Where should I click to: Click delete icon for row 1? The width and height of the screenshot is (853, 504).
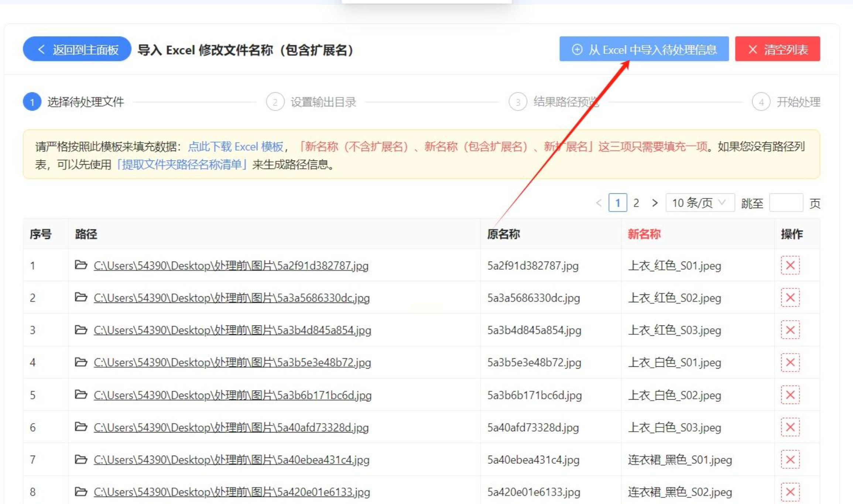(x=790, y=265)
